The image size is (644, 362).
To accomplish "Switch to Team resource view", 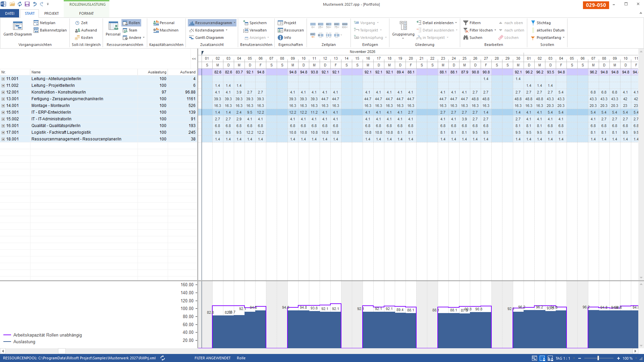I will click(x=130, y=30).
